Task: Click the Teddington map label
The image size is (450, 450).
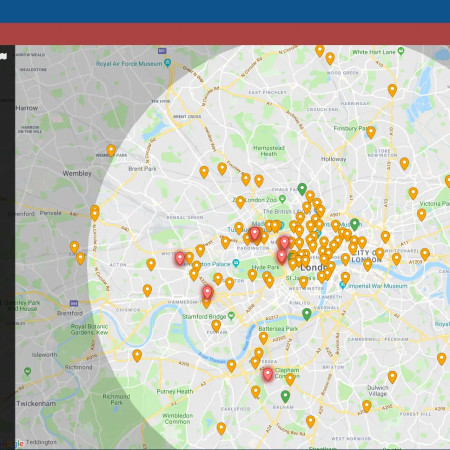Action: coord(41,442)
